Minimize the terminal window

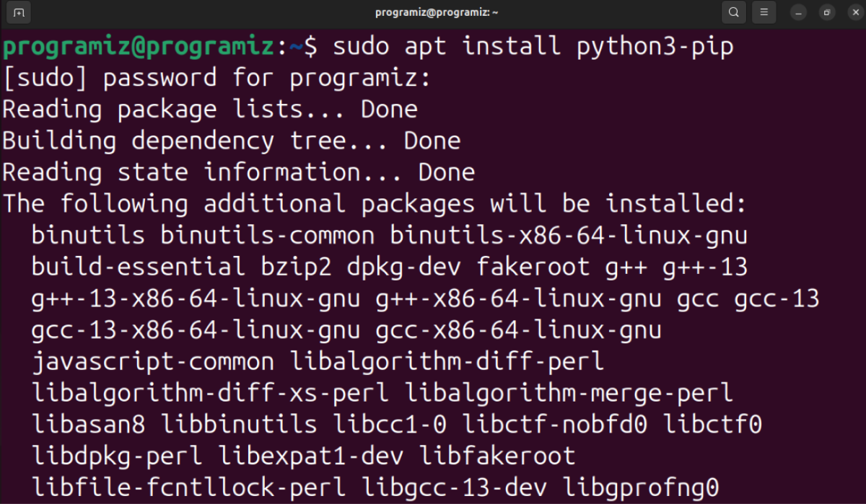point(797,12)
